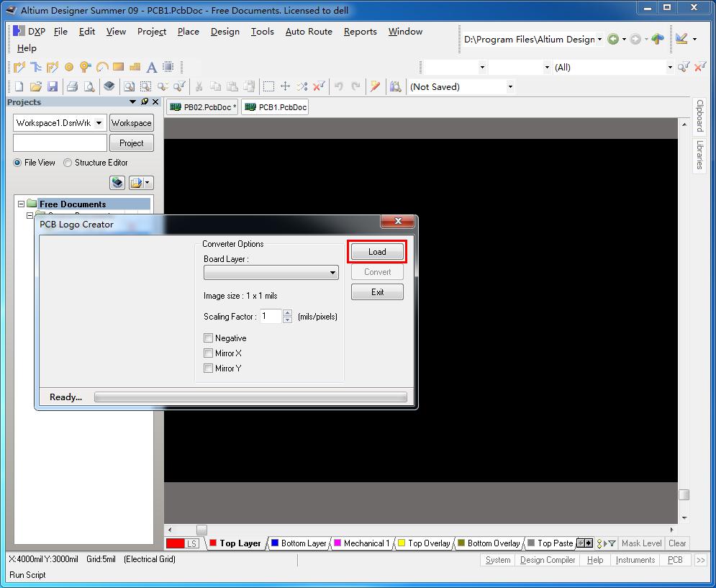716x588 pixels.
Task: Collapse the Free Documents tree node
Action: 22,204
